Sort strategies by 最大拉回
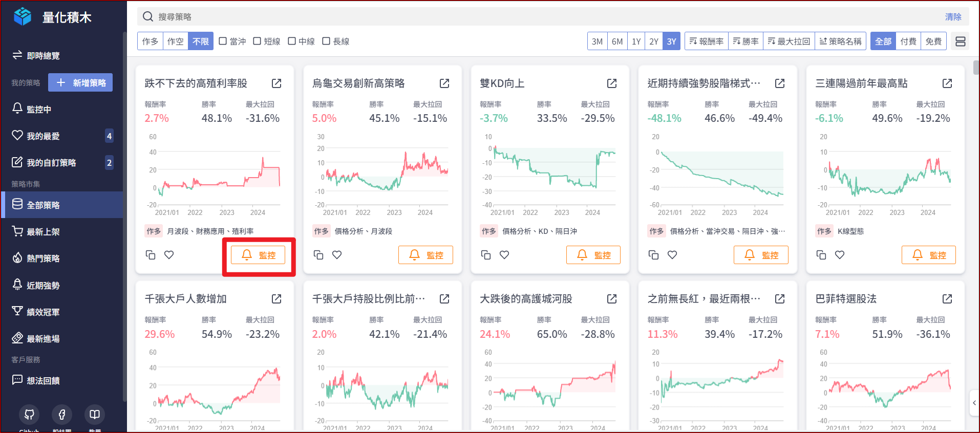980x433 pixels. click(x=789, y=41)
